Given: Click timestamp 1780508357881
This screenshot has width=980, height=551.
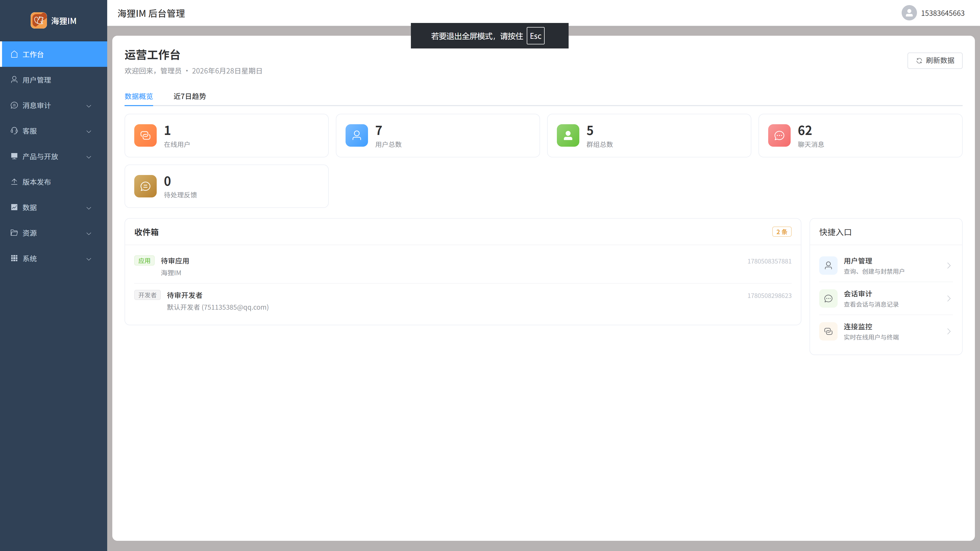Looking at the screenshot, I should click(769, 261).
